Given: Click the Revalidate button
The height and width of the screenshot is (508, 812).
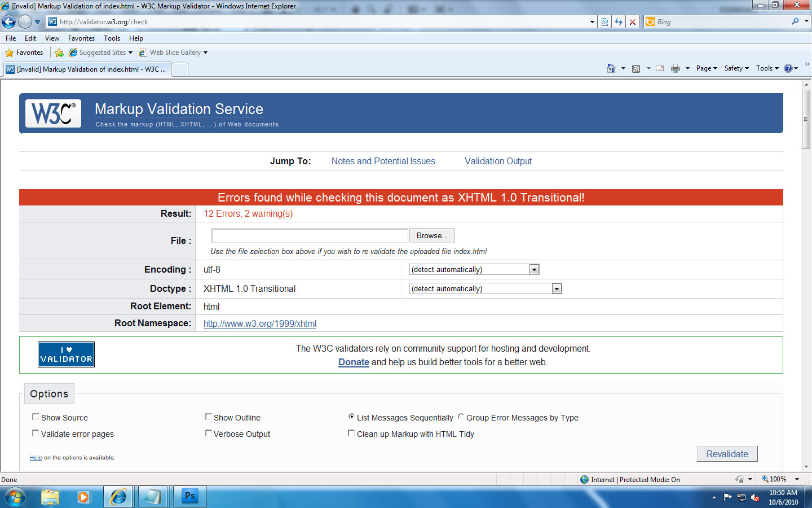Looking at the screenshot, I should (727, 454).
